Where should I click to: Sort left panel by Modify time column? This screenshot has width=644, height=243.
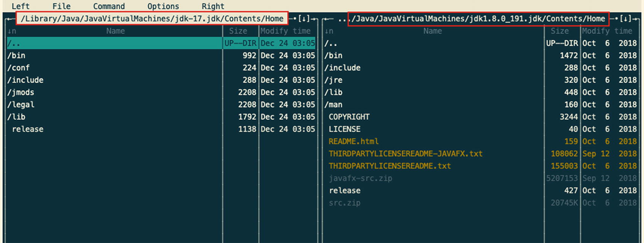click(286, 31)
